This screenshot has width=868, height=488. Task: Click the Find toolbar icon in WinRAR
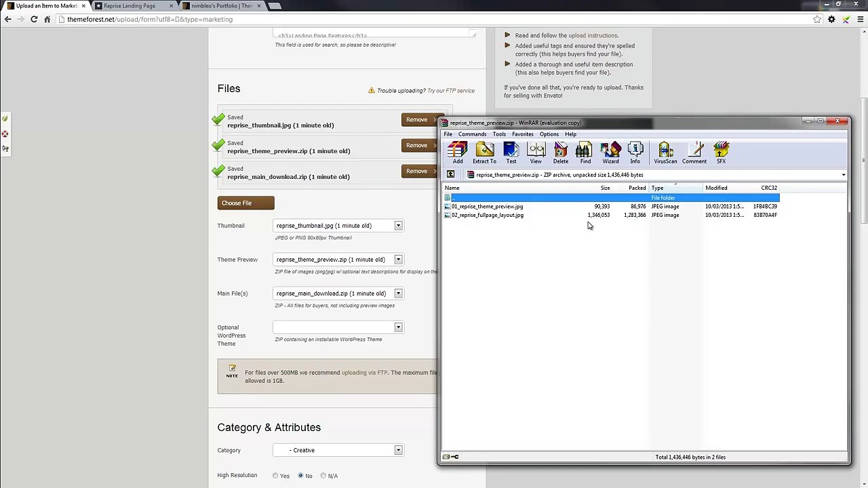(585, 152)
